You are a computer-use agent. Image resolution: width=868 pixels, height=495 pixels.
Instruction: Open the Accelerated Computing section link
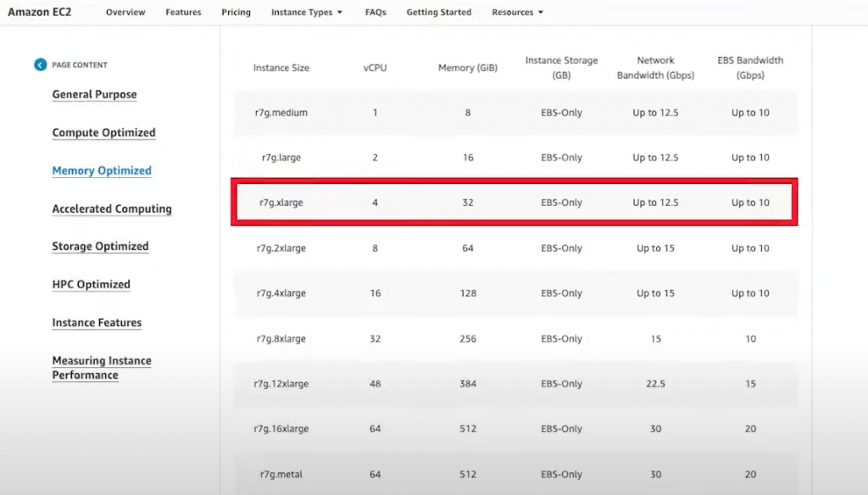click(112, 209)
